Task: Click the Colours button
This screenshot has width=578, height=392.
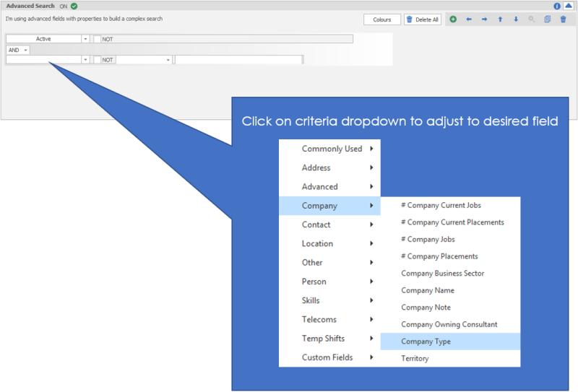Action: [x=382, y=19]
